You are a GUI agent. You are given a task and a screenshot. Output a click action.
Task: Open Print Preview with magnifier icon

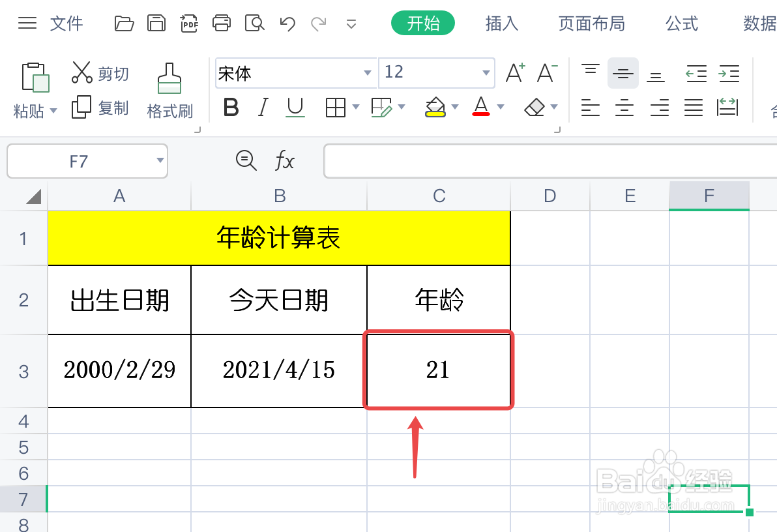tap(254, 23)
